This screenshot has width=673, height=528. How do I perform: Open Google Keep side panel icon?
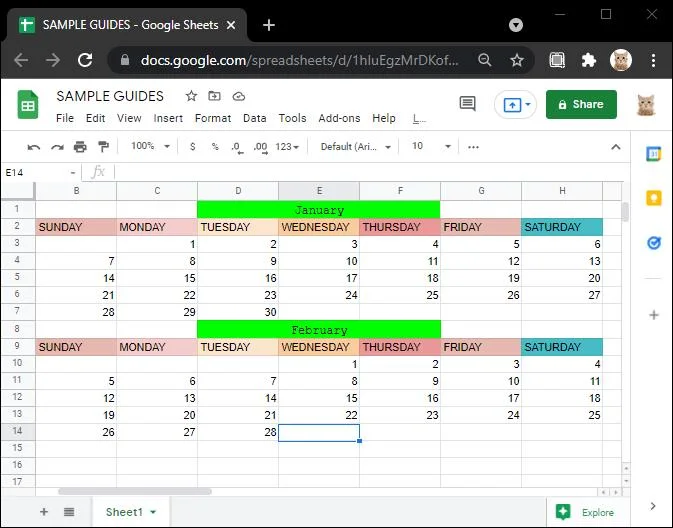coord(654,198)
